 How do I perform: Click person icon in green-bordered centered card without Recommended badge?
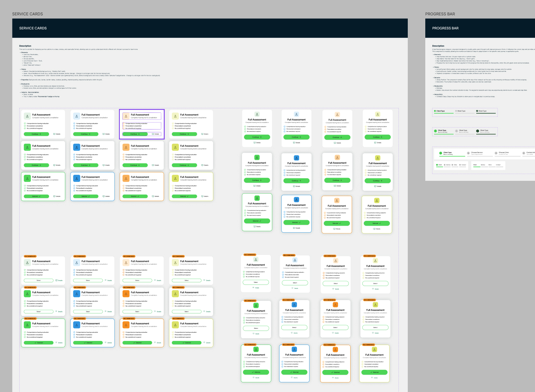click(x=257, y=198)
